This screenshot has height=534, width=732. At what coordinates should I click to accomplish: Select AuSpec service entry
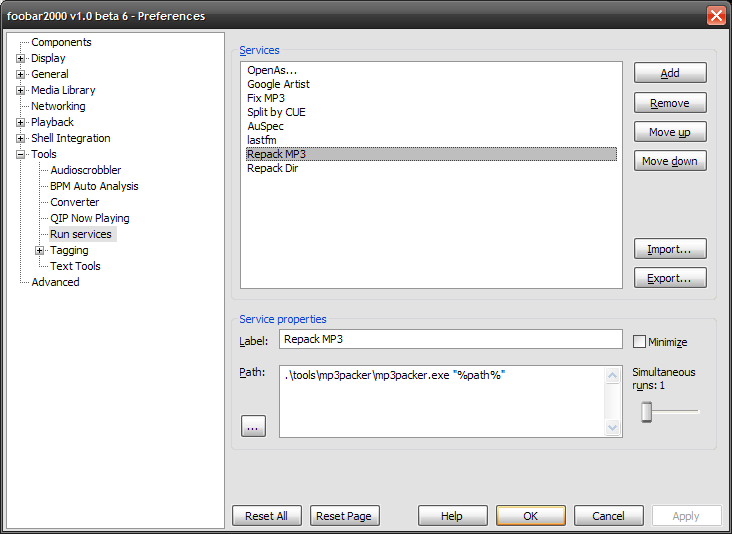pyautogui.click(x=431, y=126)
